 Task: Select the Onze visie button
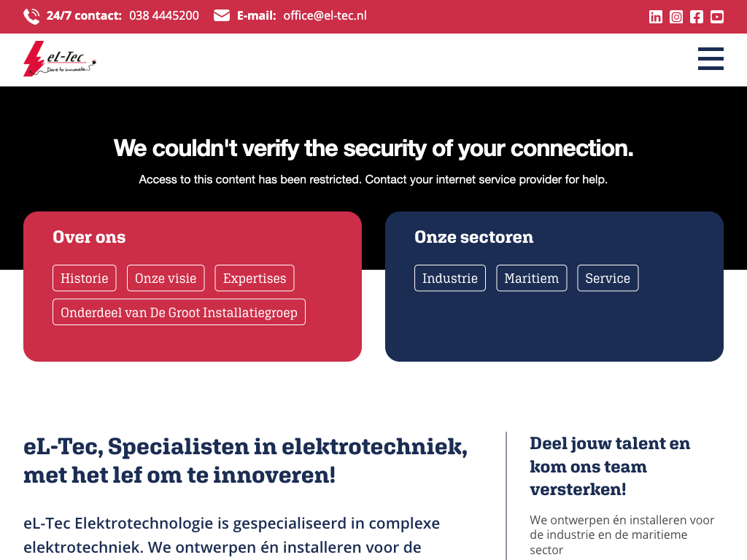(x=166, y=278)
